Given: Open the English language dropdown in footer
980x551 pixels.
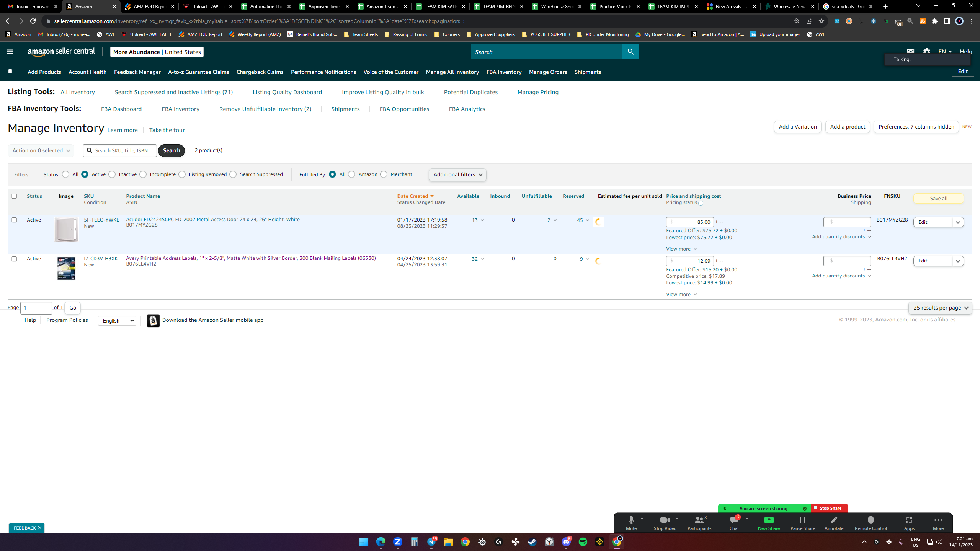Looking at the screenshot, I should (117, 321).
